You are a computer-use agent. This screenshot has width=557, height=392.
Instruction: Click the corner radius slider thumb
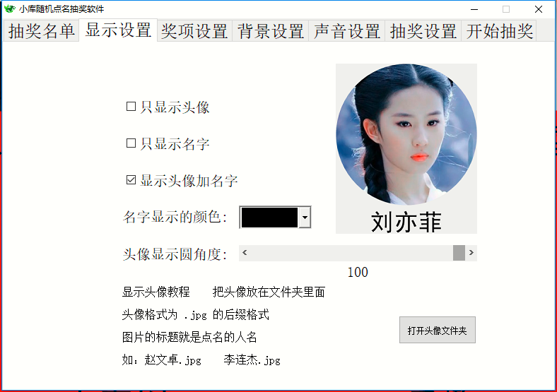[459, 253]
